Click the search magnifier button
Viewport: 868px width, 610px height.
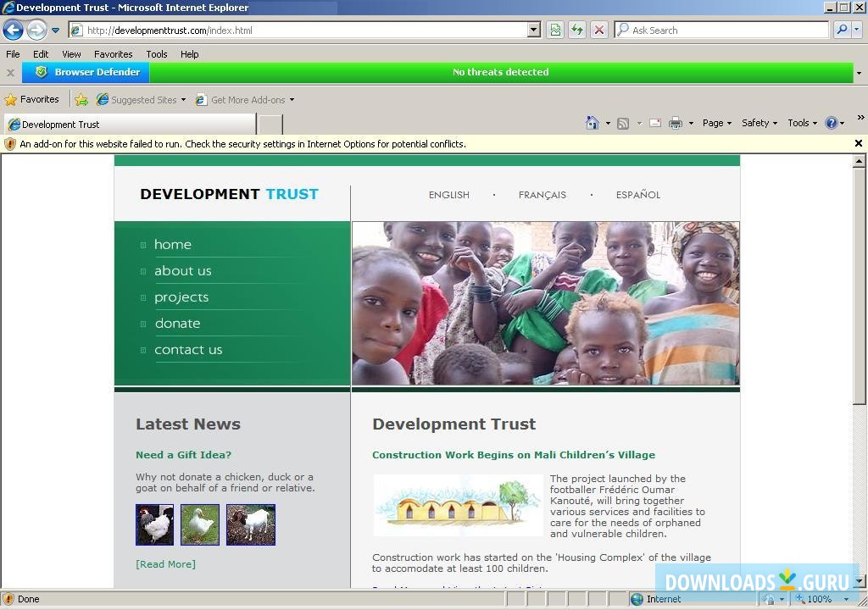click(x=842, y=30)
